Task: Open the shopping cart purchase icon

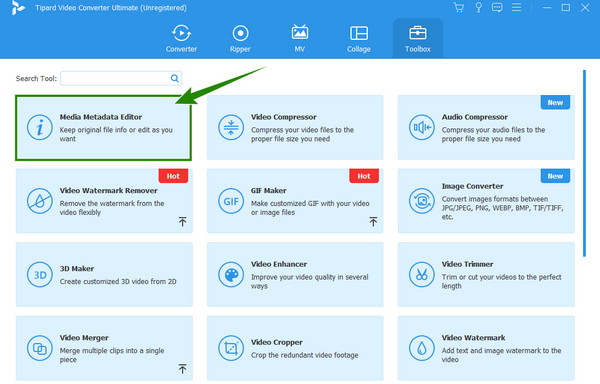Action: [458, 7]
